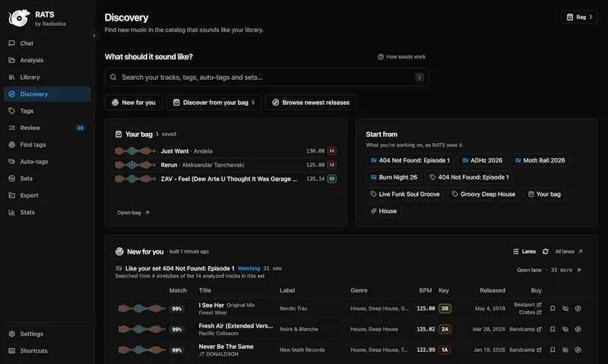Open the Chat page in sidebar
This screenshot has height=364, width=608.
click(47, 43)
